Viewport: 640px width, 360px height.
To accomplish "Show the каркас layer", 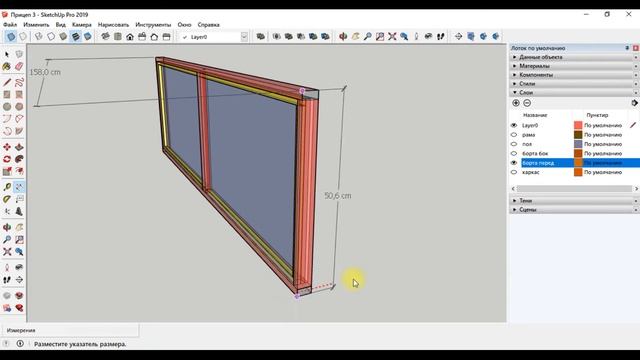I will [x=514, y=172].
